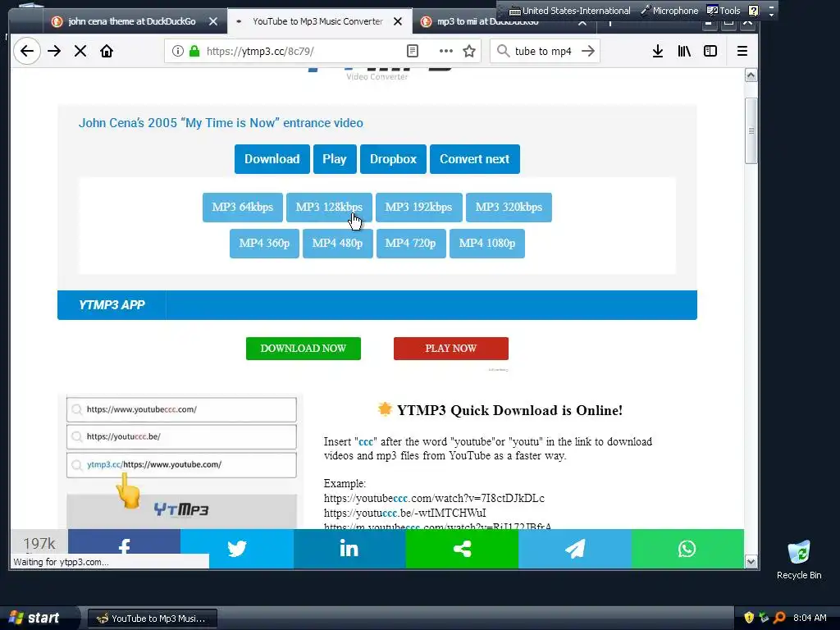Open Tools on the language bar
The width and height of the screenshot is (840, 630).
pos(724,10)
